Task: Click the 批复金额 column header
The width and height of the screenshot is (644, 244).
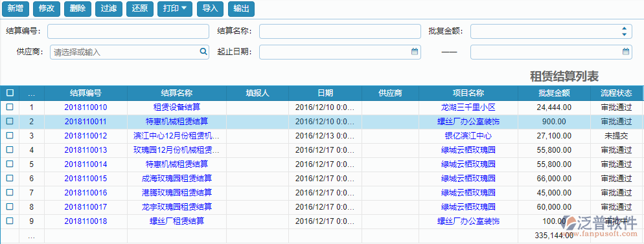Action: 555,93
